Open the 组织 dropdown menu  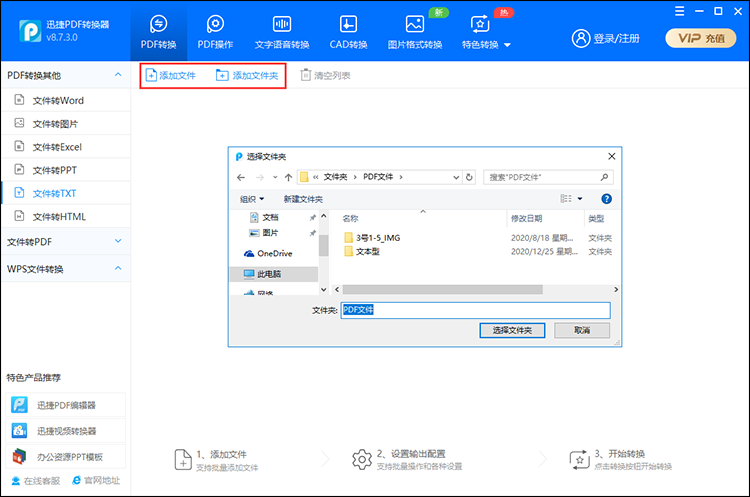252,199
